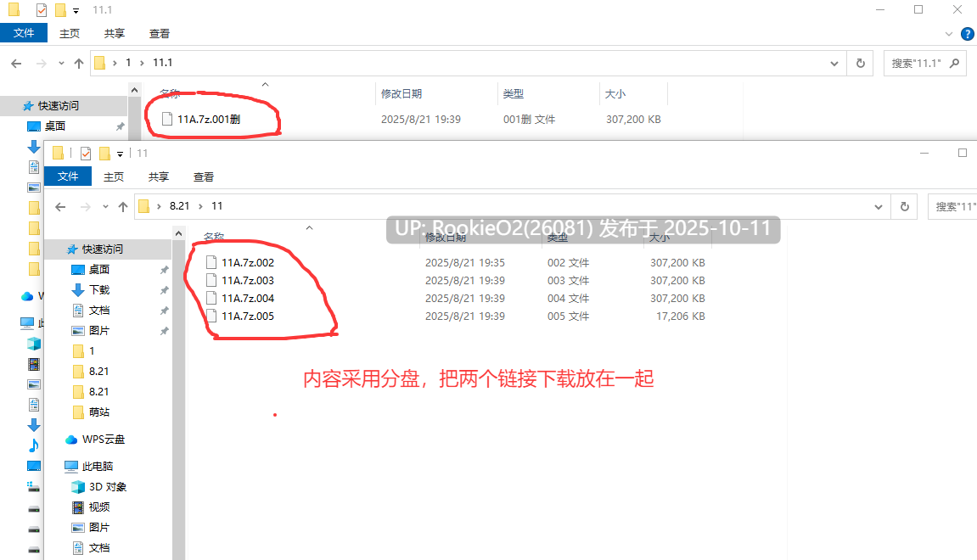Open WPS云盘 in the sidebar

[104, 440]
